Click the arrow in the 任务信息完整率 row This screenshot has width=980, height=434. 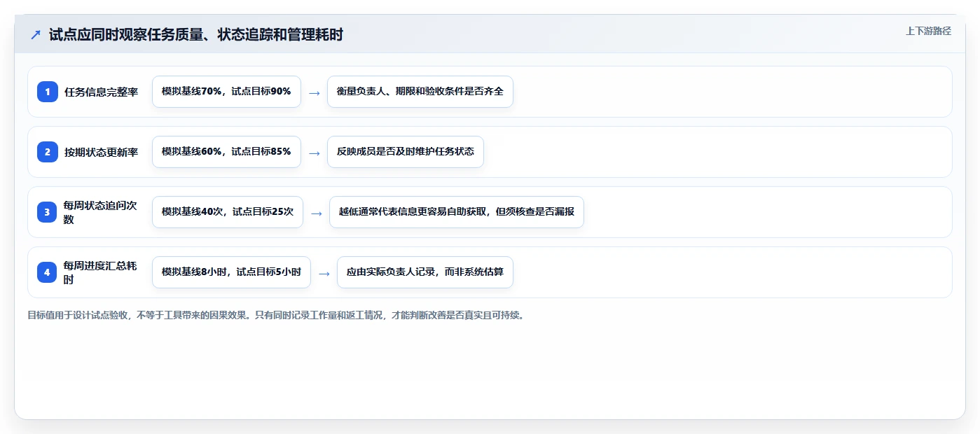click(315, 92)
